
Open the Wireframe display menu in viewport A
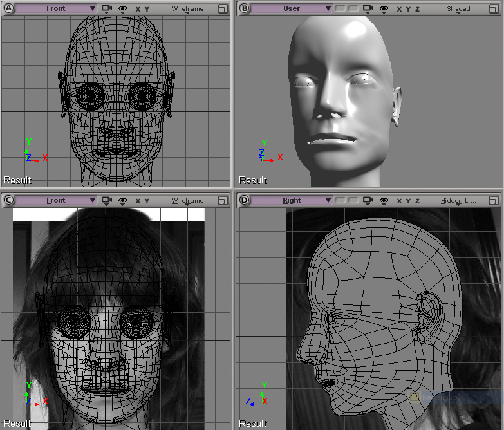tap(187, 9)
